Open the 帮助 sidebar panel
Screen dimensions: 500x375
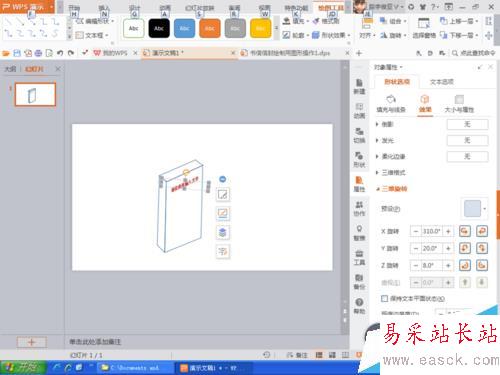pos(359,306)
